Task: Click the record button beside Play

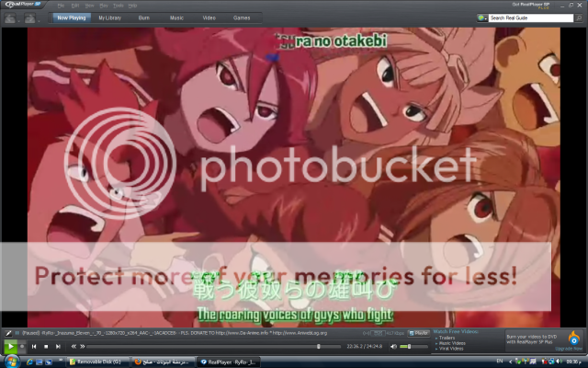Action: pos(22,347)
